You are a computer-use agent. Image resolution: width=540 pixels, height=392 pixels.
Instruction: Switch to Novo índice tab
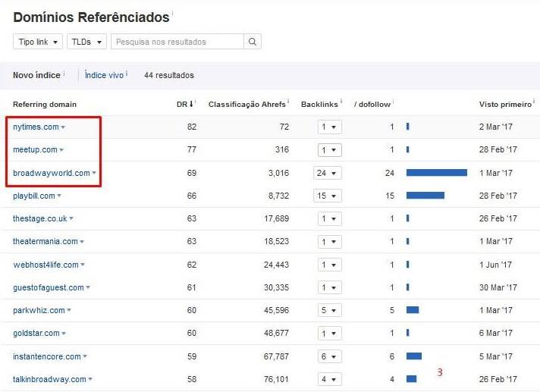click(36, 75)
